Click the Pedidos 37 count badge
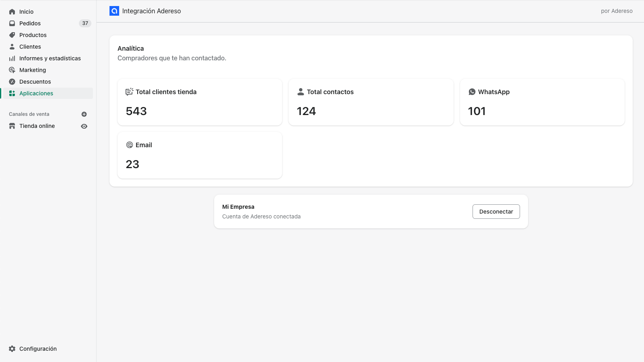 (85, 23)
